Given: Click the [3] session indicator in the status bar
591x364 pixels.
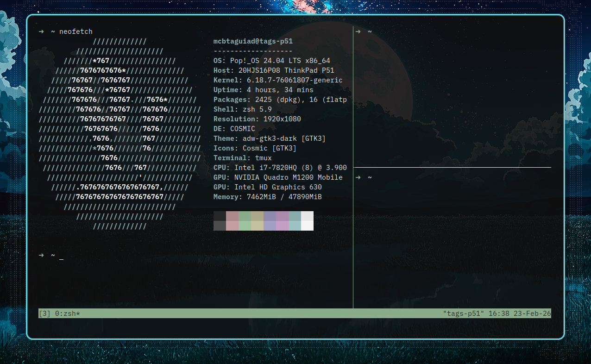Looking at the screenshot, I should click(x=45, y=314).
